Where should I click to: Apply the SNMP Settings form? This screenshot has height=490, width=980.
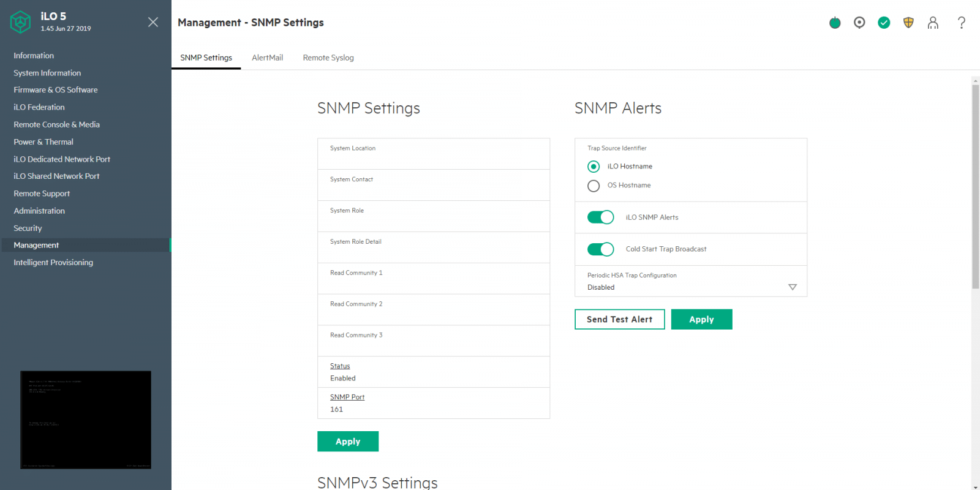tap(348, 441)
